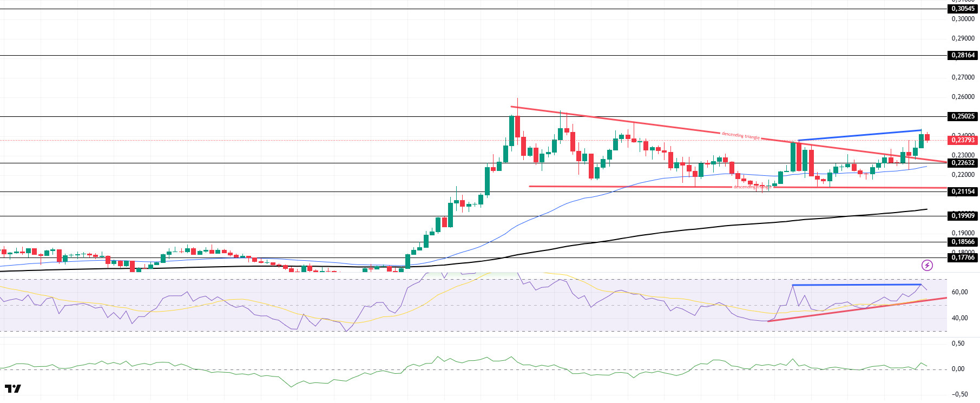This screenshot has width=980, height=403.
Task: Select the 0,22632 price level label
Action: pos(963,163)
